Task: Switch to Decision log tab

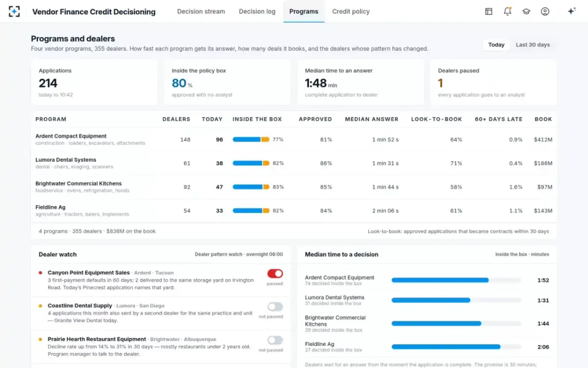Action: point(257,11)
